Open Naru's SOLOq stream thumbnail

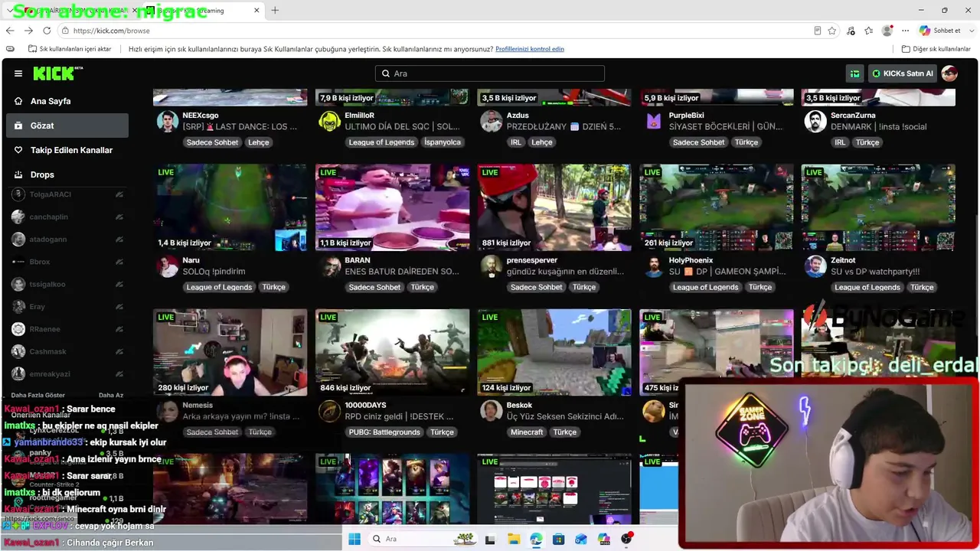coord(230,207)
